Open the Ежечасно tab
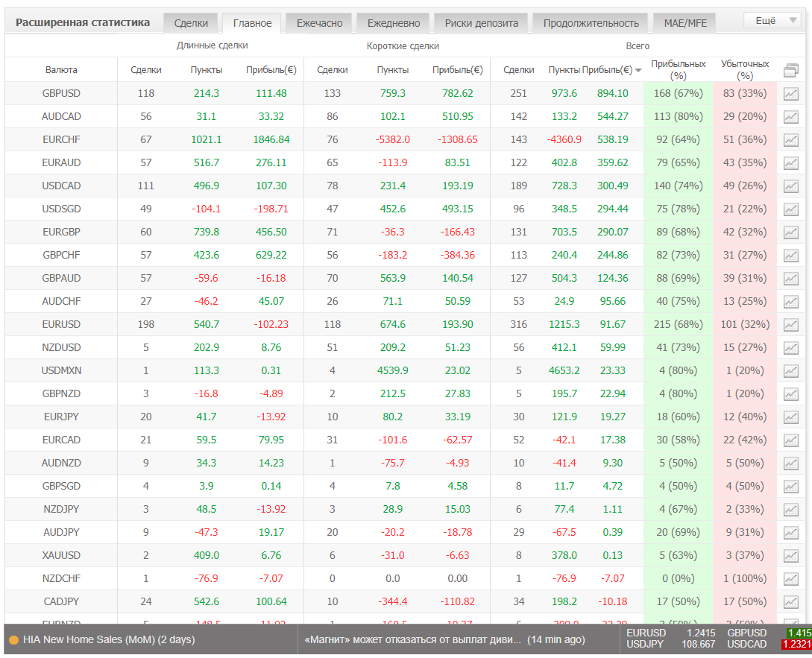This screenshot has height=658, width=812. (x=320, y=23)
